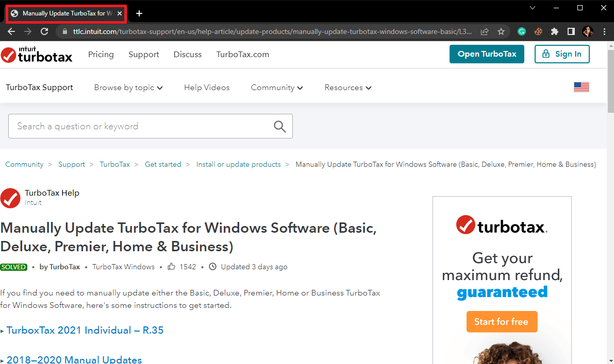Go to TurboTax.com in top navigation

(243, 55)
